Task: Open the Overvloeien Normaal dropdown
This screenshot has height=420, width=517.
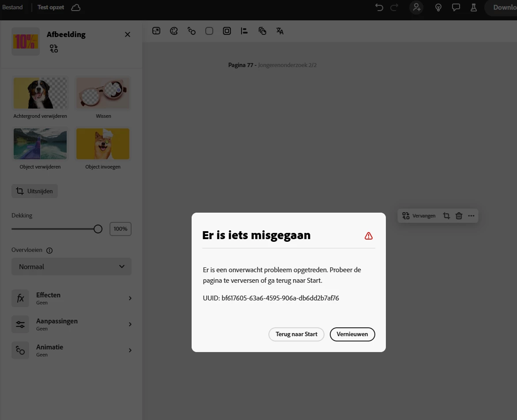Action: (x=72, y=266)
